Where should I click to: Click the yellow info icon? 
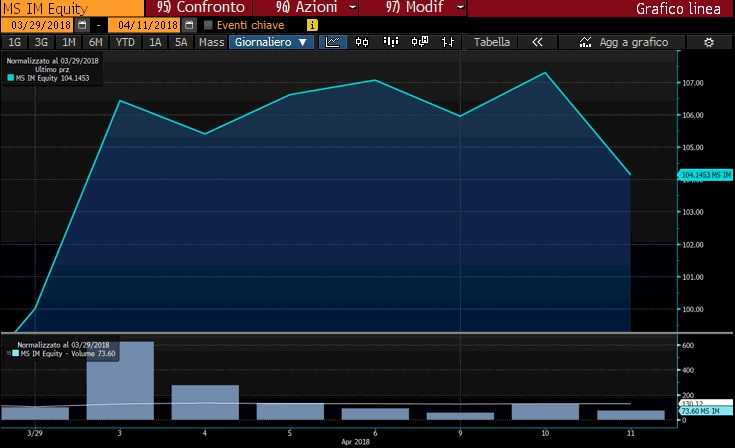pos(312,25)
